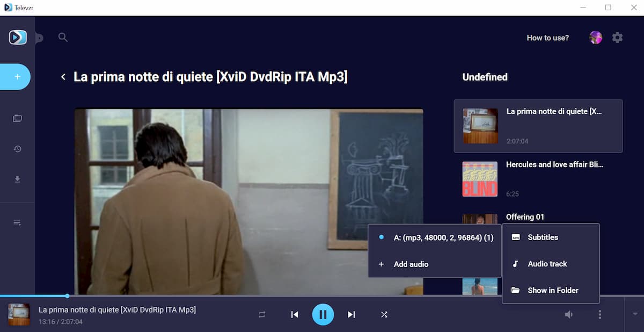Open the playlist queue sidebar icon

click(17, 222)
